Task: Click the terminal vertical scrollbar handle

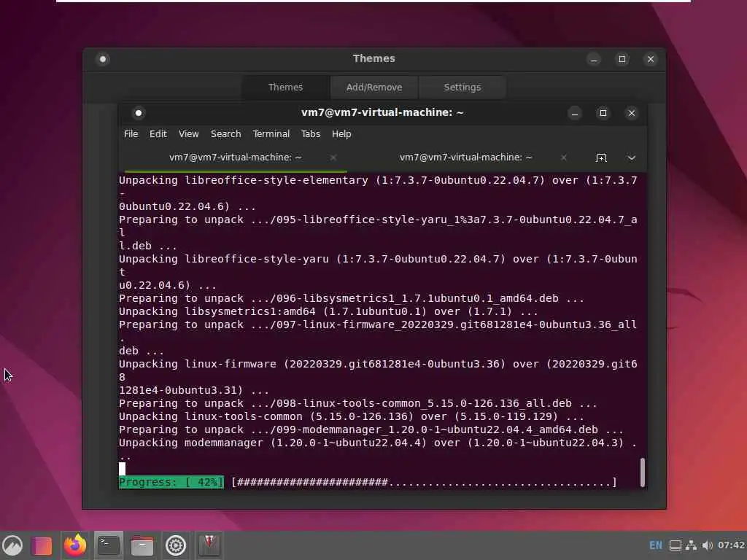Action: click(642, 472)
